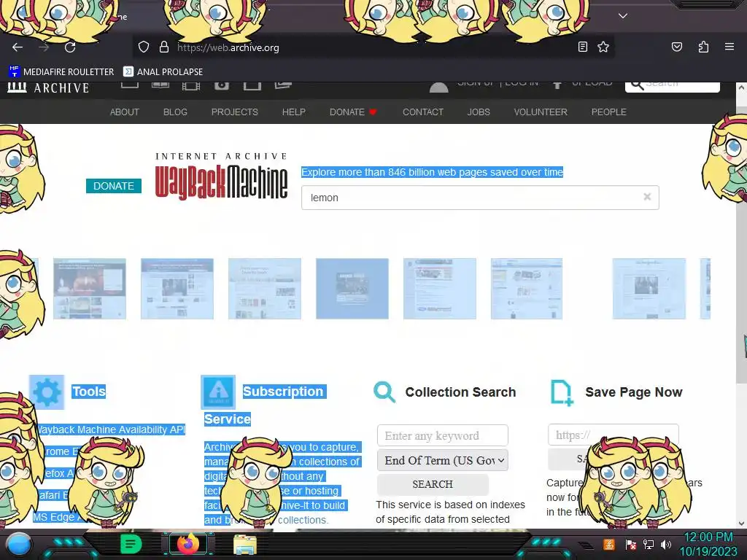Screen dimensions: 747x560
Task: Open MEDIAFIRE ROULETTER bookmark
Action: click(61, 72)
